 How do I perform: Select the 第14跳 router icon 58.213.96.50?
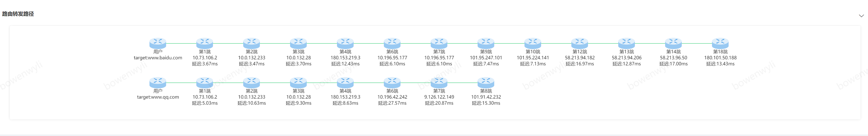673,43
